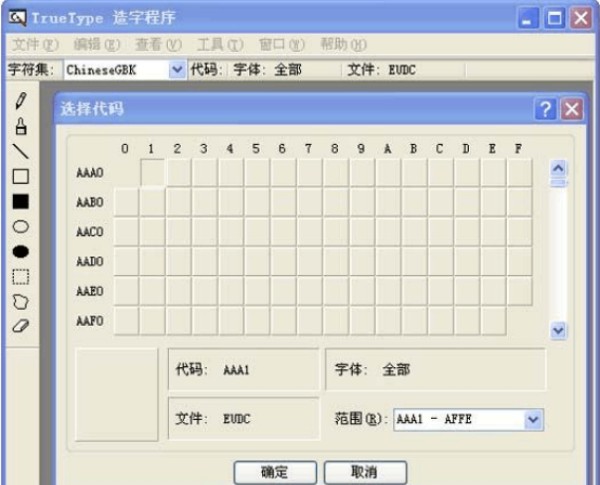
Task: Select code cell in row AAD0 column A
Action: click(388, 261)
